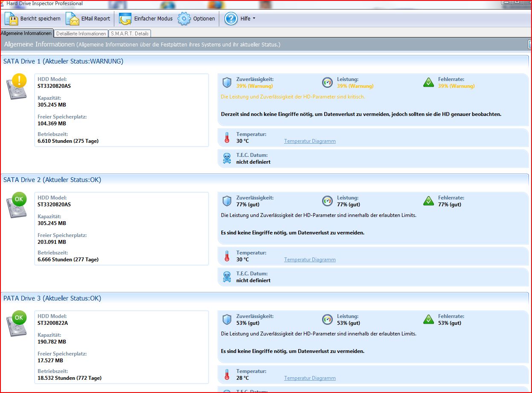Click the blue Hilfe question mark icon
This screenshot has height=393, width=532.
[231, 19]
